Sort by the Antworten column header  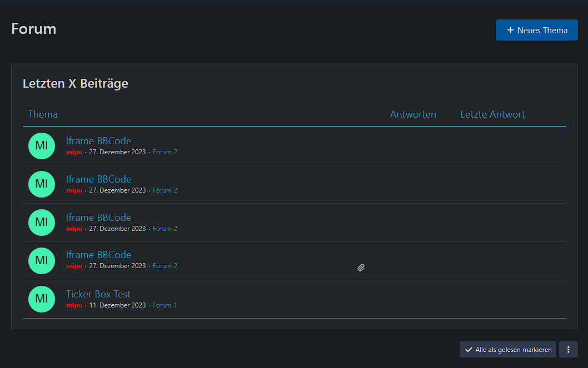412,114
